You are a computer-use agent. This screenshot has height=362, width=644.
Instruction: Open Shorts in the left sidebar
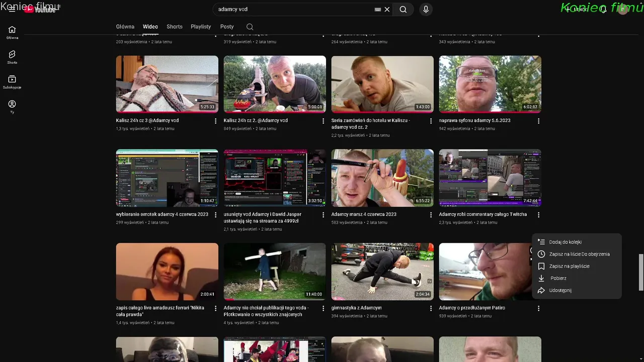coord(12,57)
